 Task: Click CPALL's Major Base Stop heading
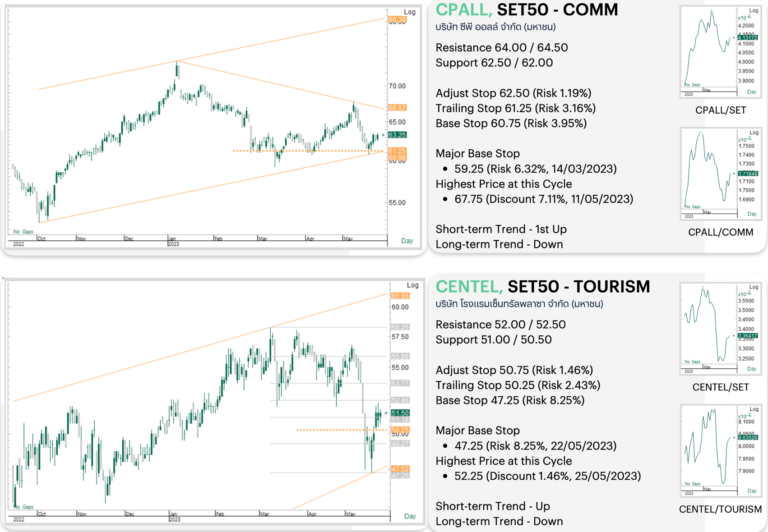tap(477, 154)
